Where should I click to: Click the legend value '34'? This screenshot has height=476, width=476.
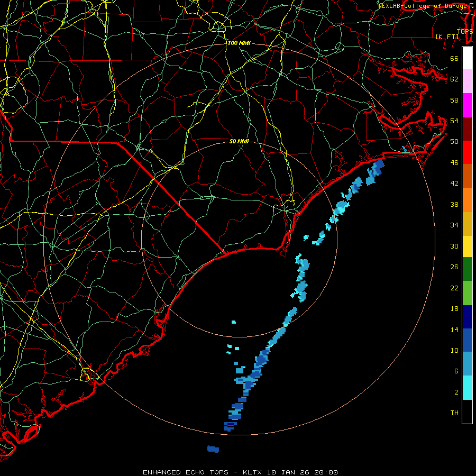[x=454, y=225]
